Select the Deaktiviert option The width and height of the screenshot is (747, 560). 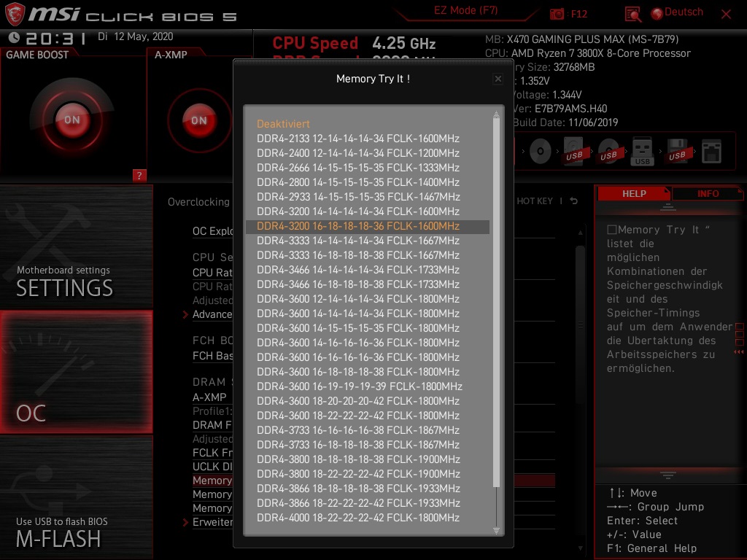coord(282,124)
